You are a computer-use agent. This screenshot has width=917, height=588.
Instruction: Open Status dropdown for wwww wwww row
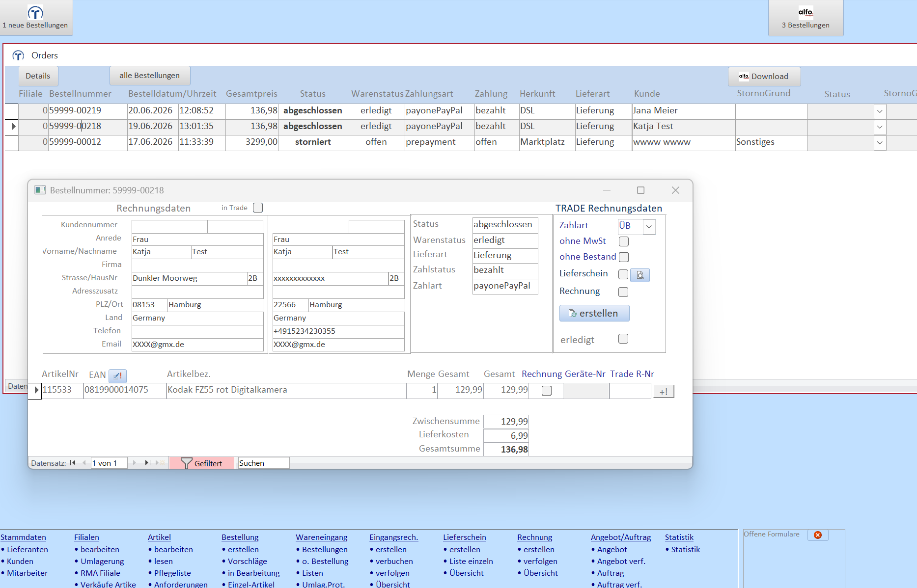[880, 143]
